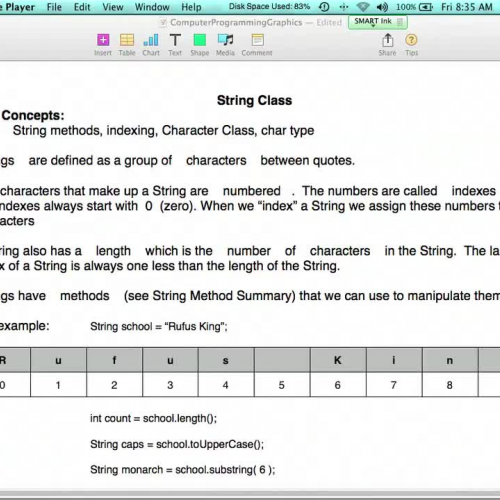500x500 pixels.
Task: Open the Insert toolbar button
Action: coord(103,45)
